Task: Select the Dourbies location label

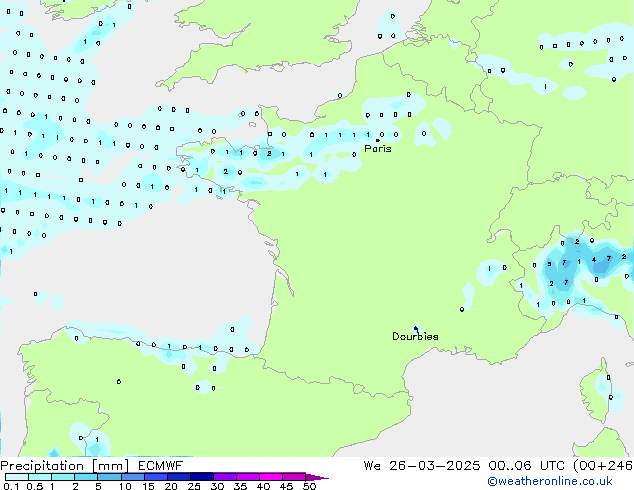Action: tap(415, 336)
